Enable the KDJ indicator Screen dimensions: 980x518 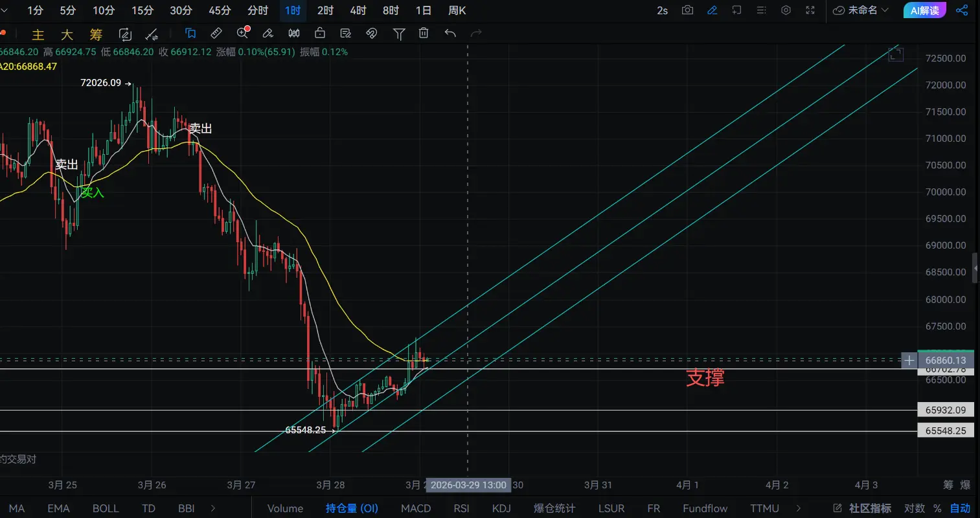point(501,508)
